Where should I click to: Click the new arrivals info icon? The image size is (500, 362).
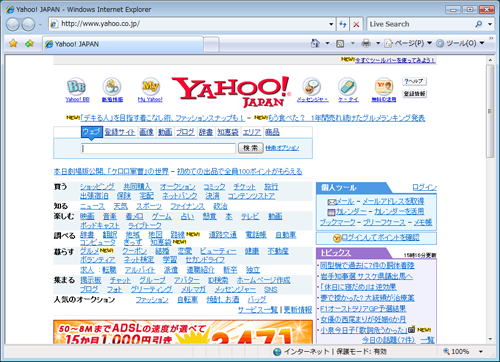point(112,87)
